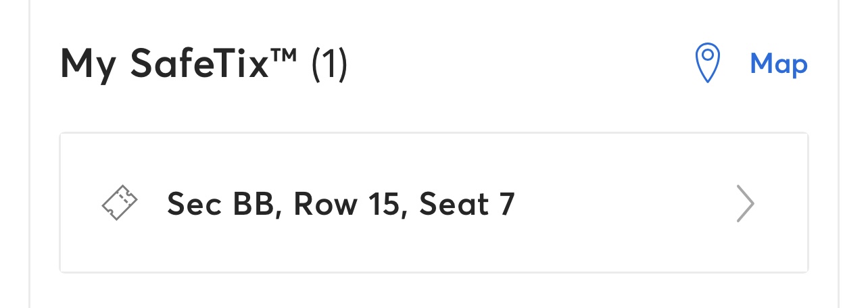Click the location marker beside Map
Screen dimensions: 868x308
[708, 63]
